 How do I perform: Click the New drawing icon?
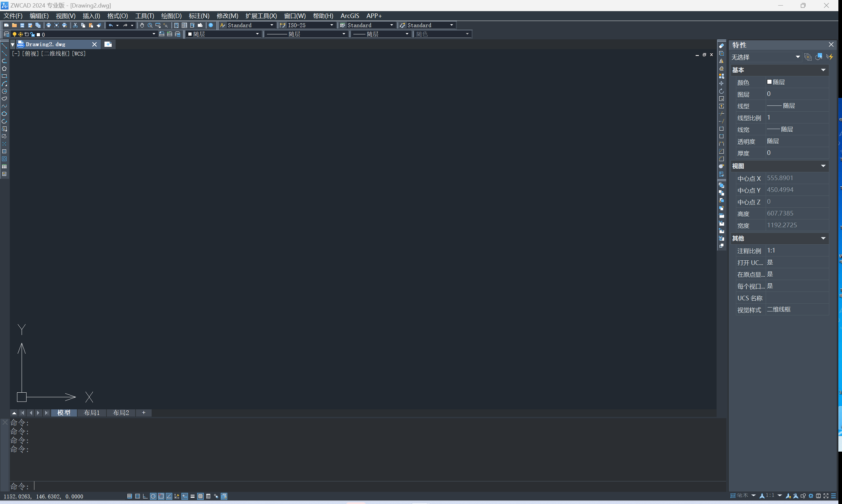(x=7, y=25)
